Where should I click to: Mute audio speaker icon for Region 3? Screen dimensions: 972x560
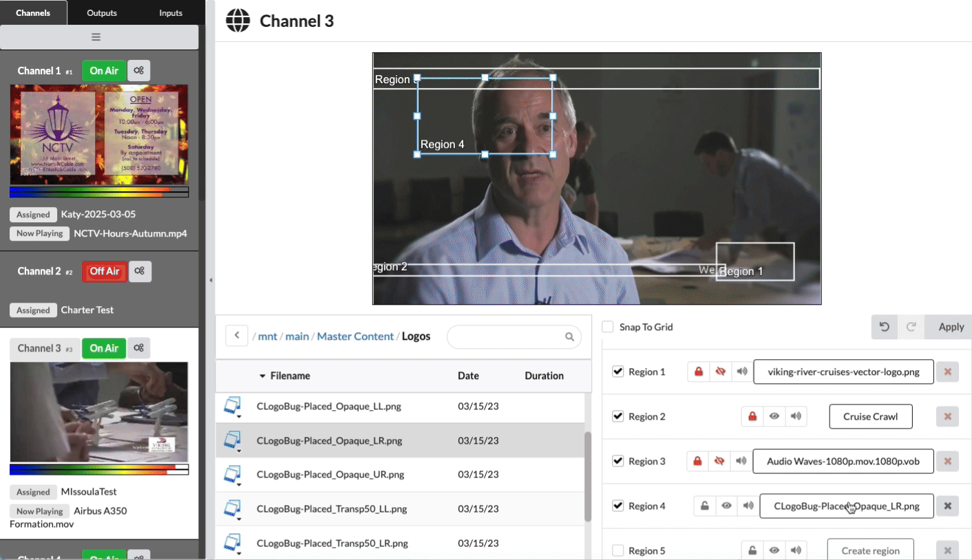point(741,461)
